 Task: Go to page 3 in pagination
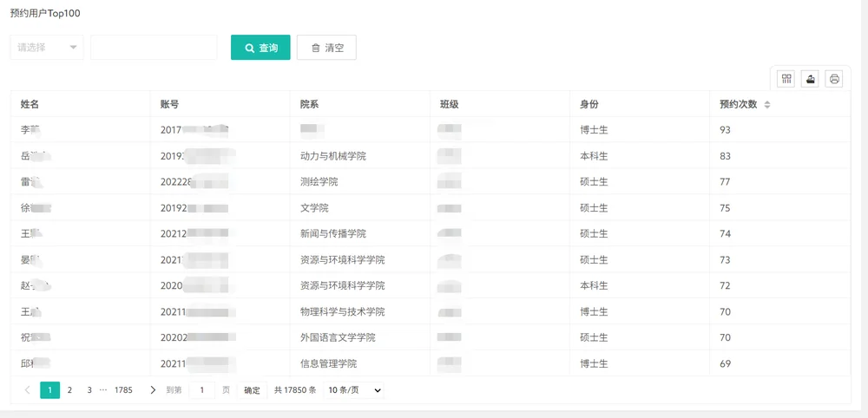pos(89,389)
